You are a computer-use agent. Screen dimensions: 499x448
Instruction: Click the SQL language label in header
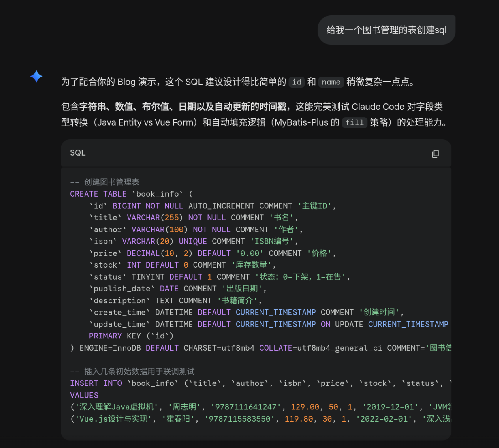click(x=78, y=153)
